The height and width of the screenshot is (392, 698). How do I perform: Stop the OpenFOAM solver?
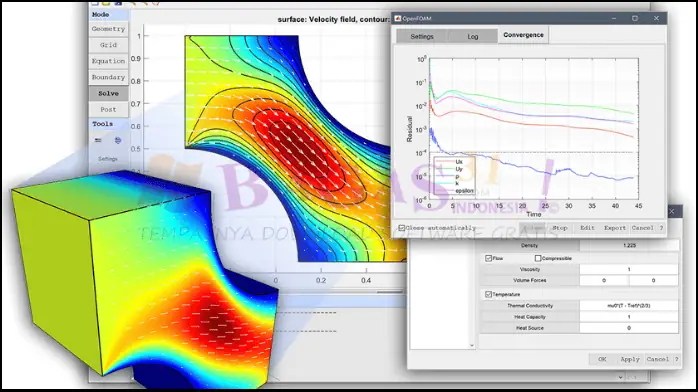pos(560,228)
